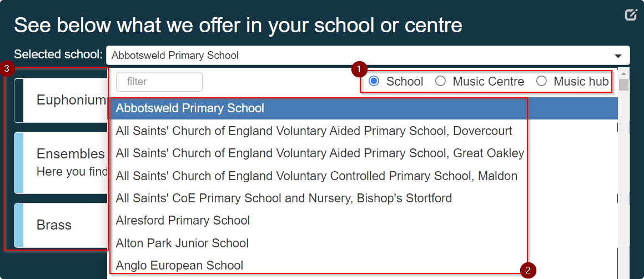Choose Abbotsweld Primary School from the list
The height and width of the screenshot is (279, 644).
click(x=363, y=108)
